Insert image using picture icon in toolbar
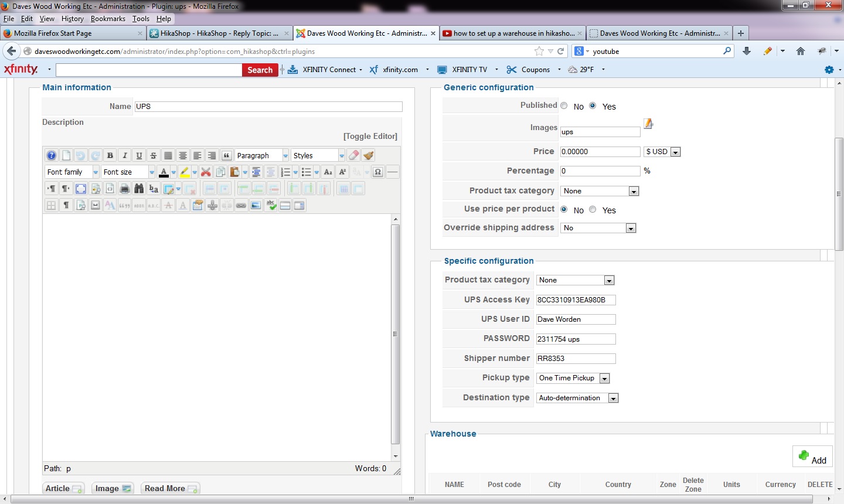 (x=256, y=205)
